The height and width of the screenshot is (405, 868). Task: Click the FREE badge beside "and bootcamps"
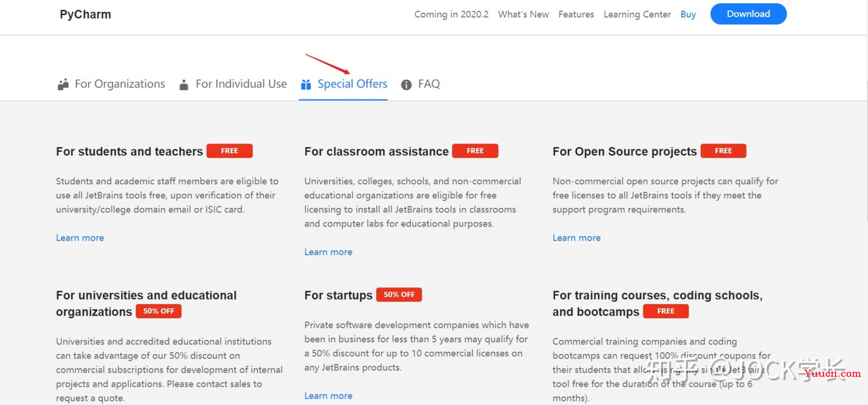pyautogui.click(x=666, y=311)
